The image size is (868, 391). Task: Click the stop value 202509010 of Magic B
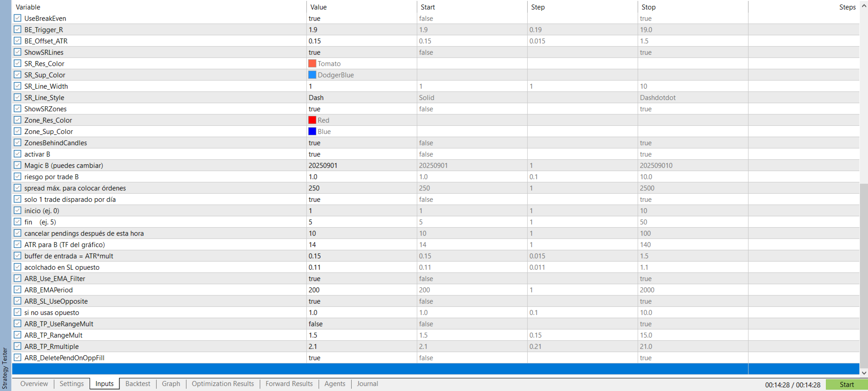pos(656,165)
